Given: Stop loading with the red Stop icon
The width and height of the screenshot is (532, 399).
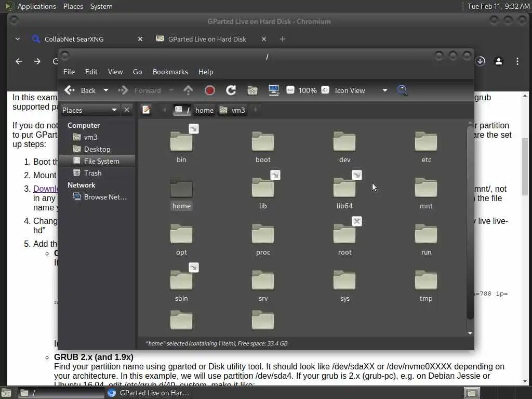Looking at the screenshot, I should 210,90.
